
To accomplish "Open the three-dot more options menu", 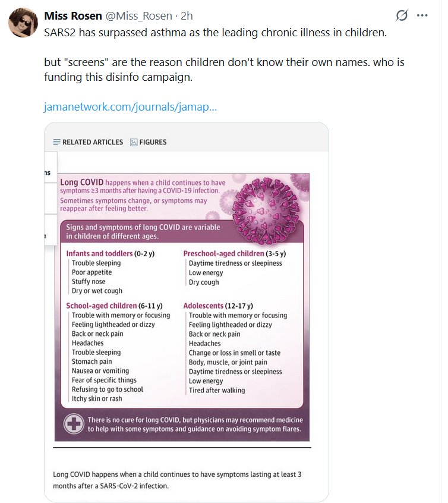I will 422,16.
